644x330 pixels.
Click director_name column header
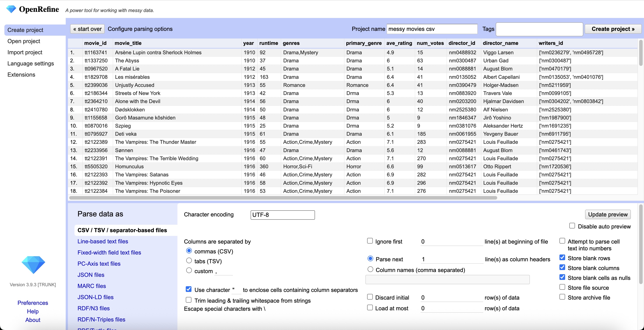point(501,43)
